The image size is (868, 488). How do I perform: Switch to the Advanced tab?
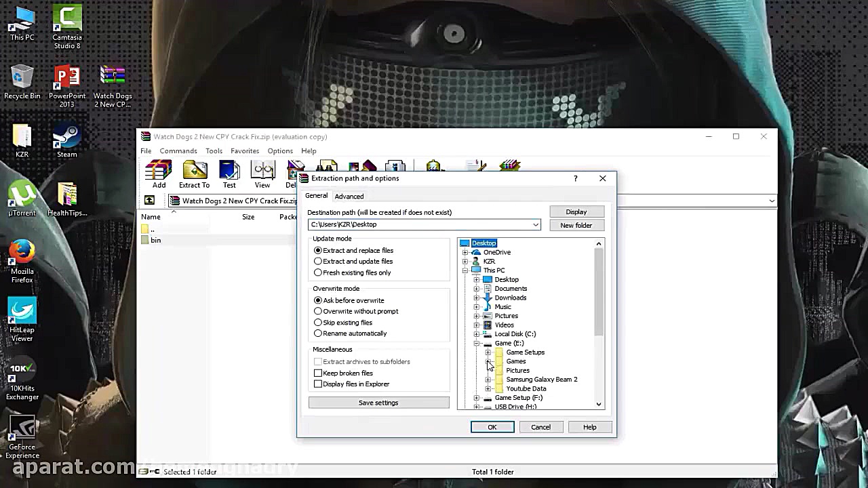(349, 197)
